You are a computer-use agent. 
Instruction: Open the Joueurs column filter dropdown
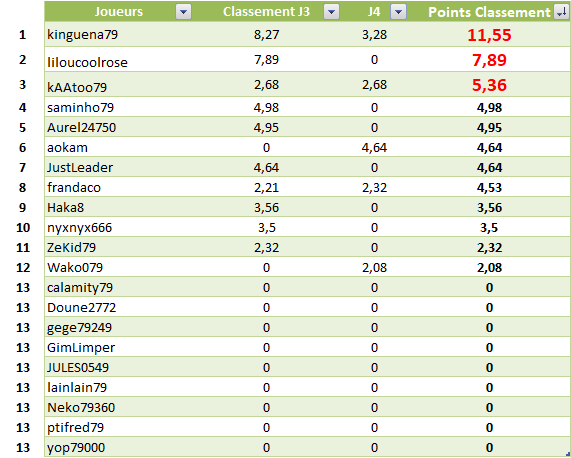coord(183,12)
